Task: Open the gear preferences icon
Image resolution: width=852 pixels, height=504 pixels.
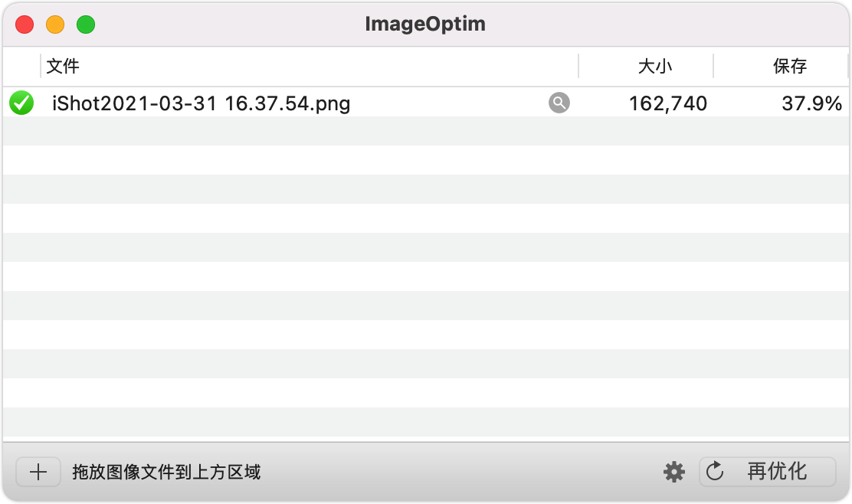Action: tap(674, 472)
